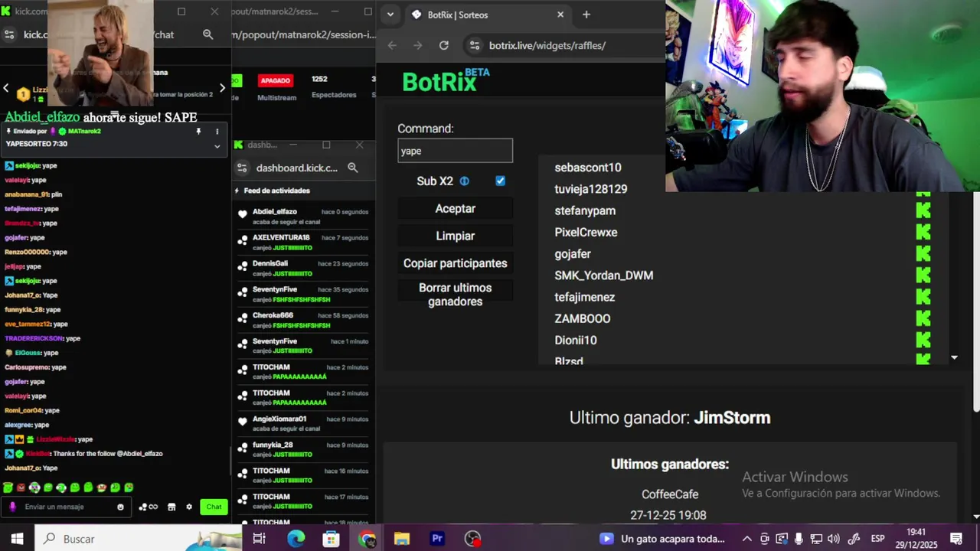The height and width of the screenshot is (551, 980).
Task: Go back in BotRix browser window
Action: point(392,45)
